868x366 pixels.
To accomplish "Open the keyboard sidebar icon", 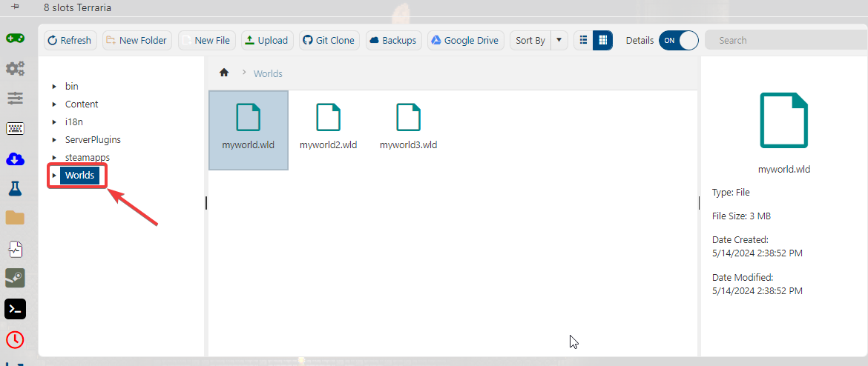I will (x=15, y=129).
